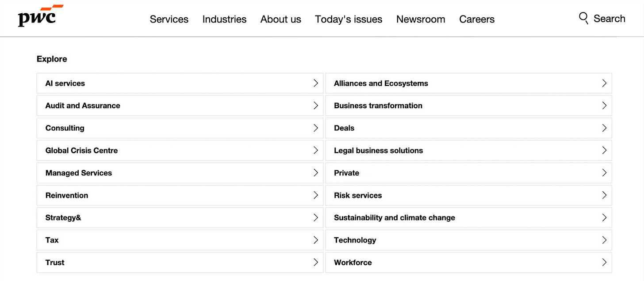Image resolution: width=644 pixels, height=281 pixels.
Task: Expand the Managed Services chevron
Action: pyautogui.click(x=316, y=173)
